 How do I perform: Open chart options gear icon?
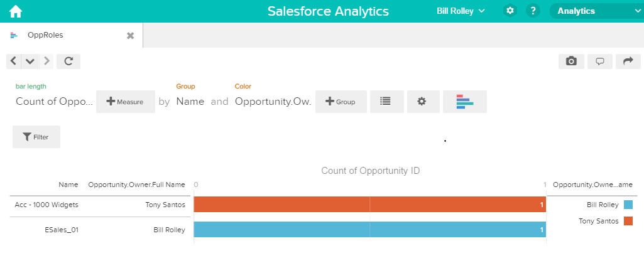pos(423,102)
